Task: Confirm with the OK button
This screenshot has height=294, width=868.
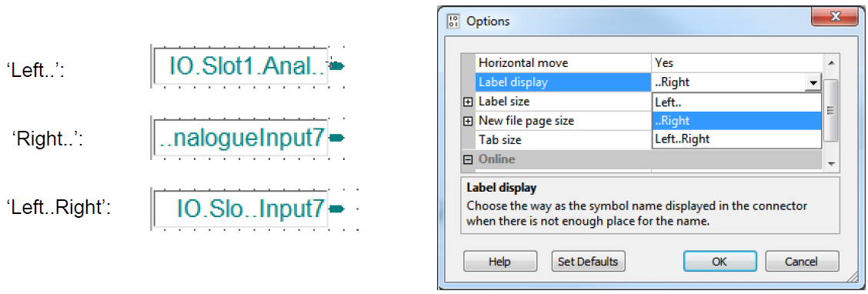Action: coord(719,262)
